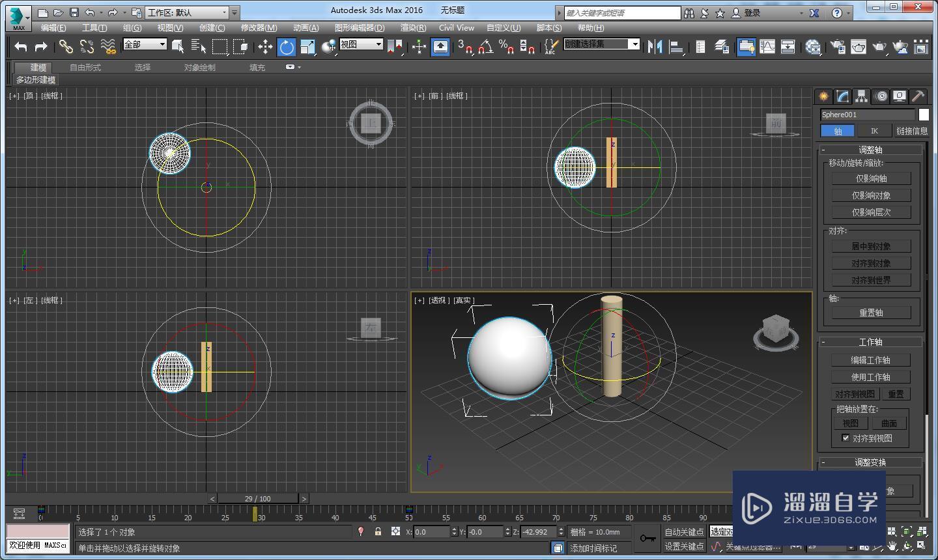The image size is (938, 560).
Task: Choose the Rectangular Selection Region tool
Action: [x=220, y=46]
